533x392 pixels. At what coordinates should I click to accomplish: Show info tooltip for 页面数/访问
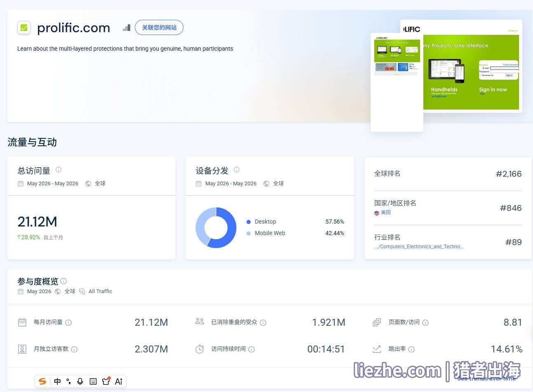[425, 323]
